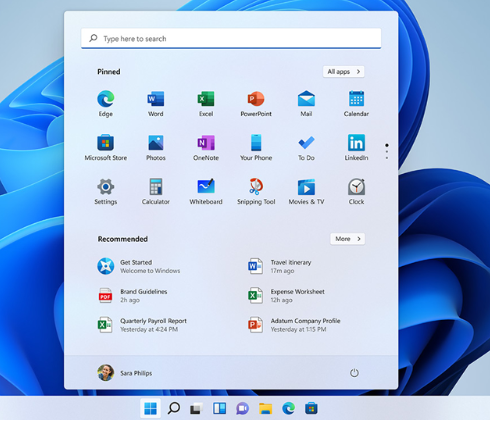
Task: Open Adatum Company Profile presentation
Action: click(x=294, y=325)
